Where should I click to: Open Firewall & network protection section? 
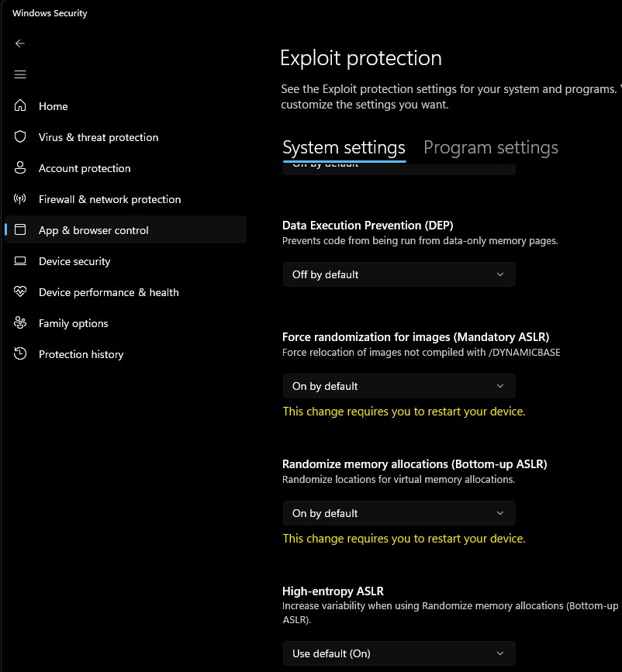109,199
